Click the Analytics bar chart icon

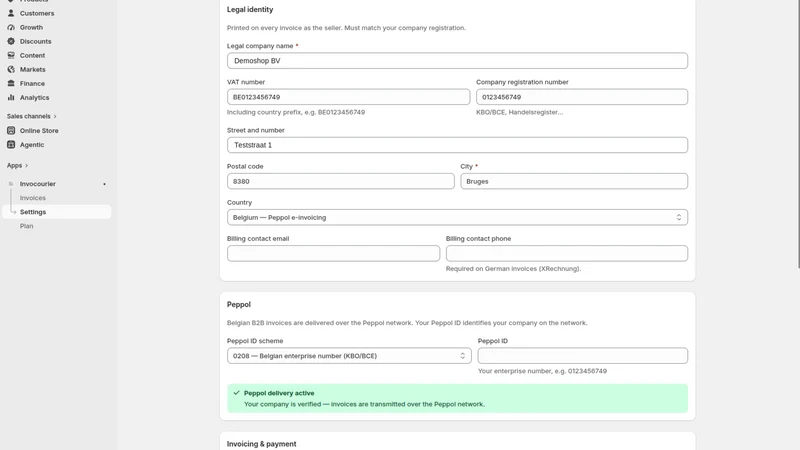coord(11,97)
